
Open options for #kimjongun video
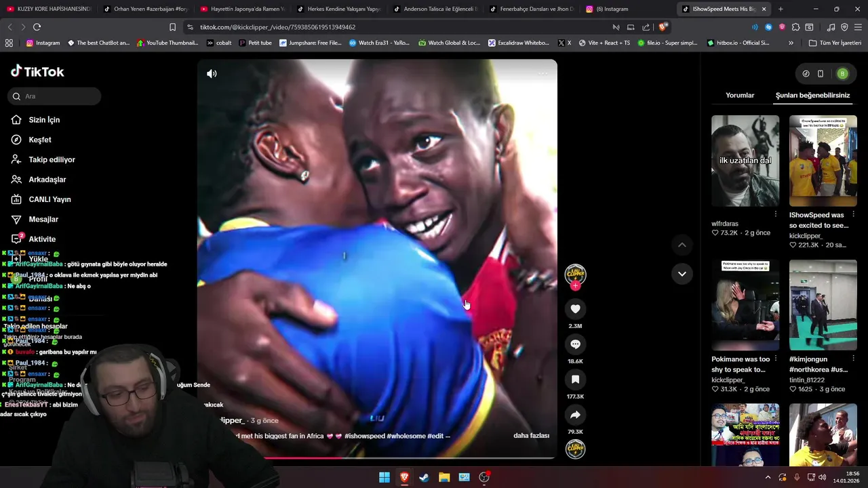tap(853, 359)
